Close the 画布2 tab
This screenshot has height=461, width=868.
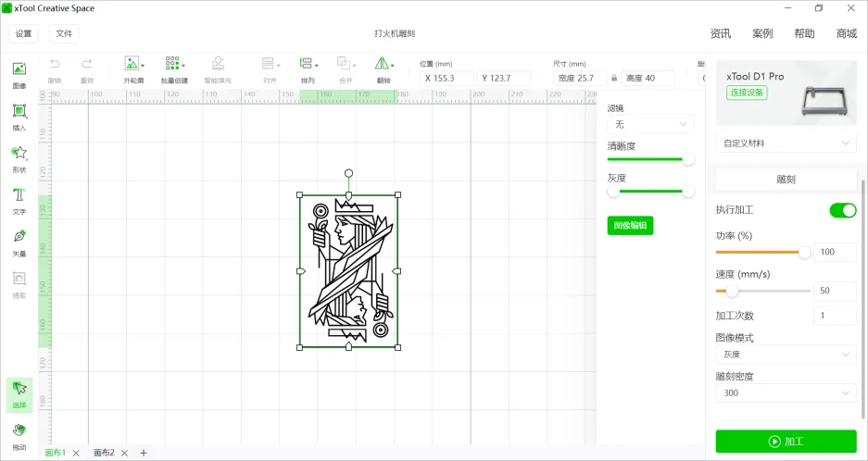124,453
